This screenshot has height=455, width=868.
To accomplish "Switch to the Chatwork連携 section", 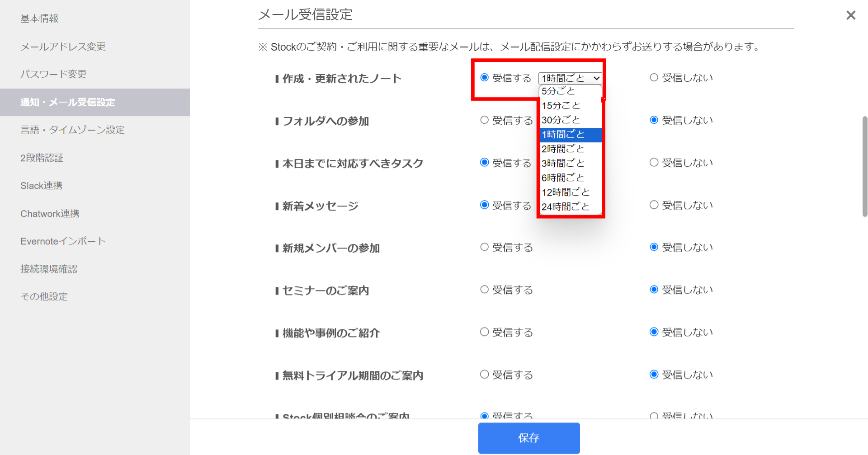I will coord(50,213).
